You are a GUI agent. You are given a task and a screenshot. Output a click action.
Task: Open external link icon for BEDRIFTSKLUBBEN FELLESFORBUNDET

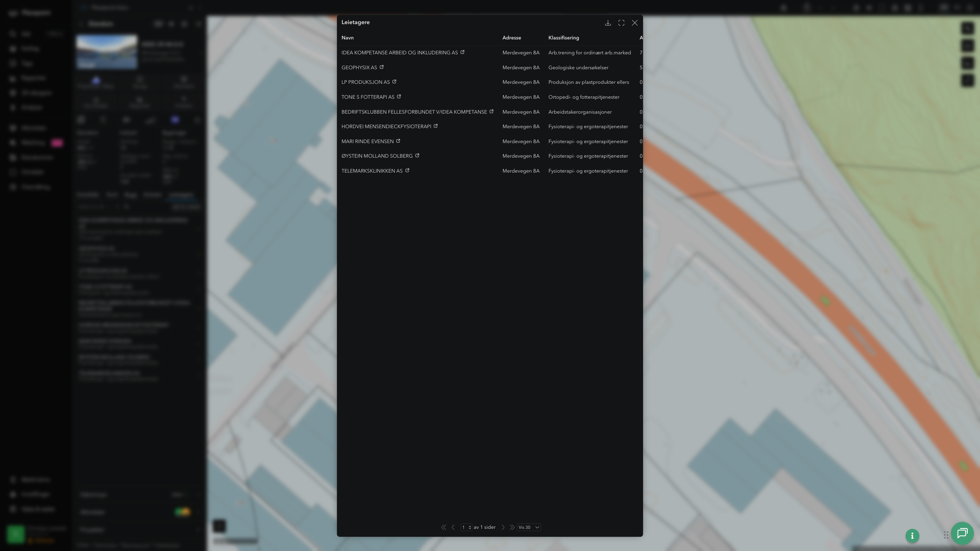pos(492,112)
